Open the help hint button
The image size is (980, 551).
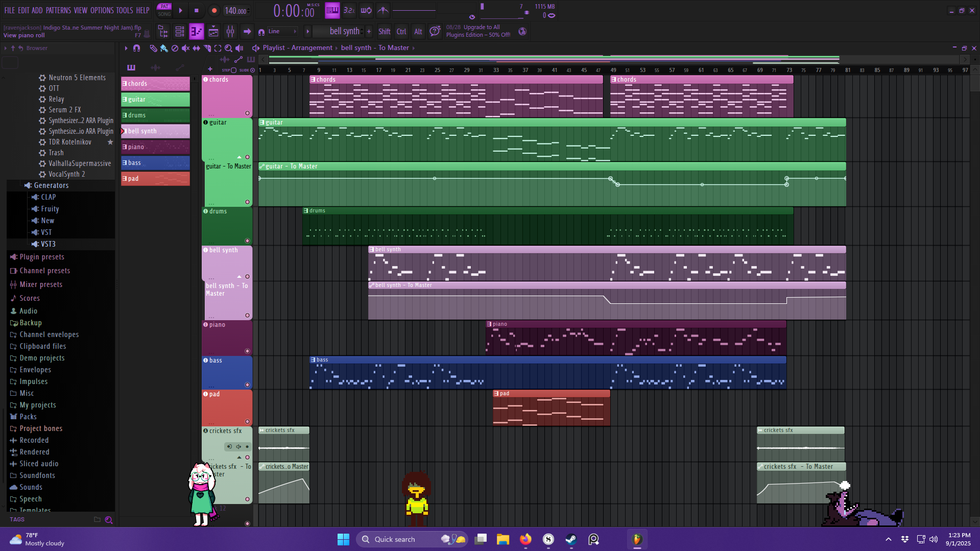(x=435, y=32)
